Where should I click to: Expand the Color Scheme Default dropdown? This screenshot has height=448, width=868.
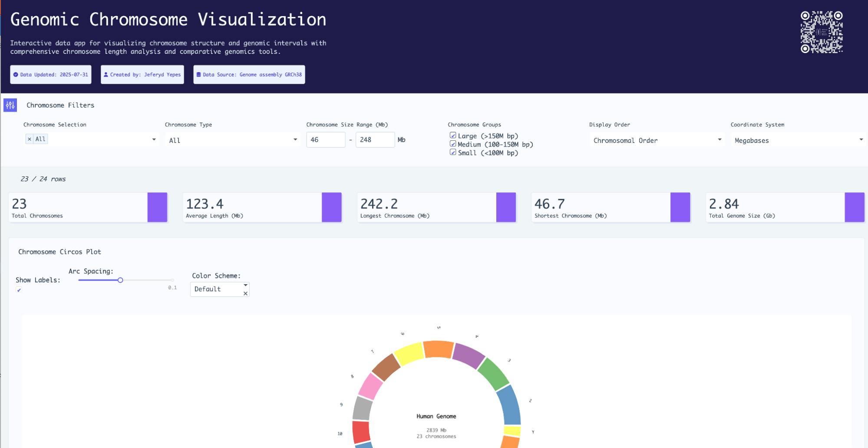click(245, 285)
